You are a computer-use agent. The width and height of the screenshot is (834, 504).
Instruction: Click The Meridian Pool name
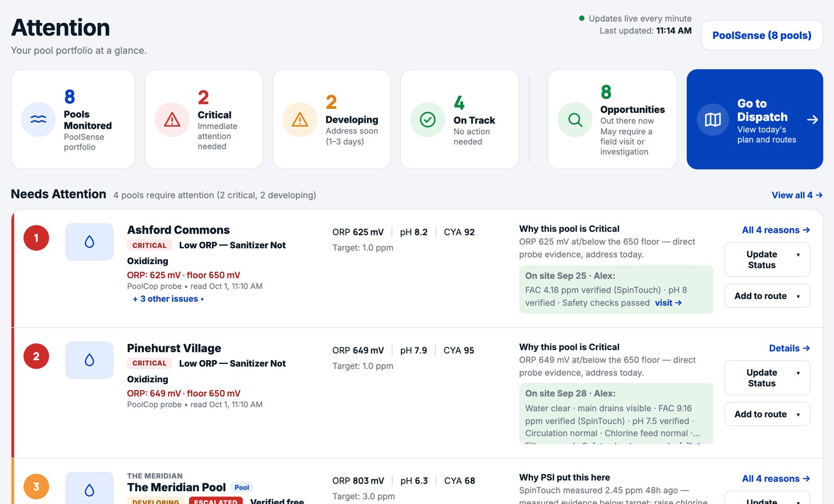click(176, 487)
